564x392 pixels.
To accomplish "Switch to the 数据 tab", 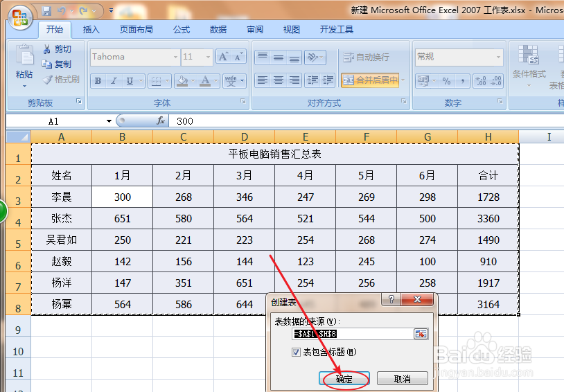I will click(218, 30).
